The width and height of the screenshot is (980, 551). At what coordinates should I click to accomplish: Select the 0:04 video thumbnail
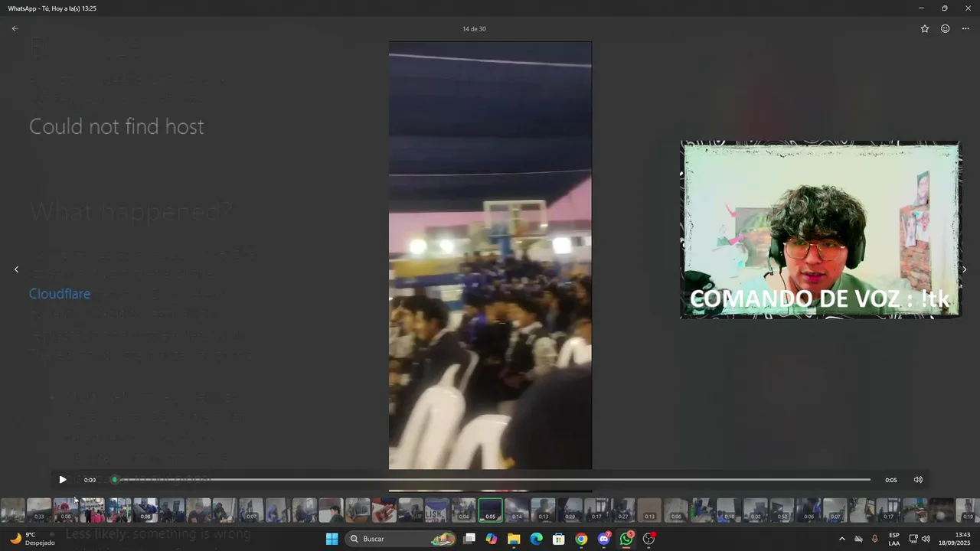point(464,510)
